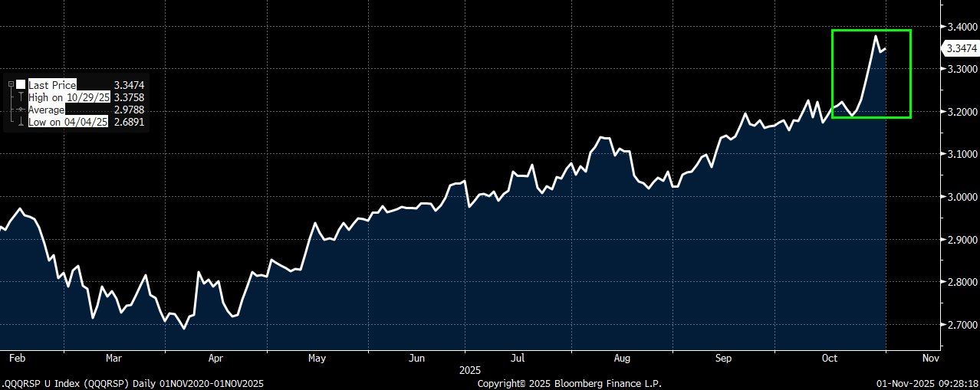
Task: Click the 3.3474 last price flag on axis
Action: [x=960, y=48]
